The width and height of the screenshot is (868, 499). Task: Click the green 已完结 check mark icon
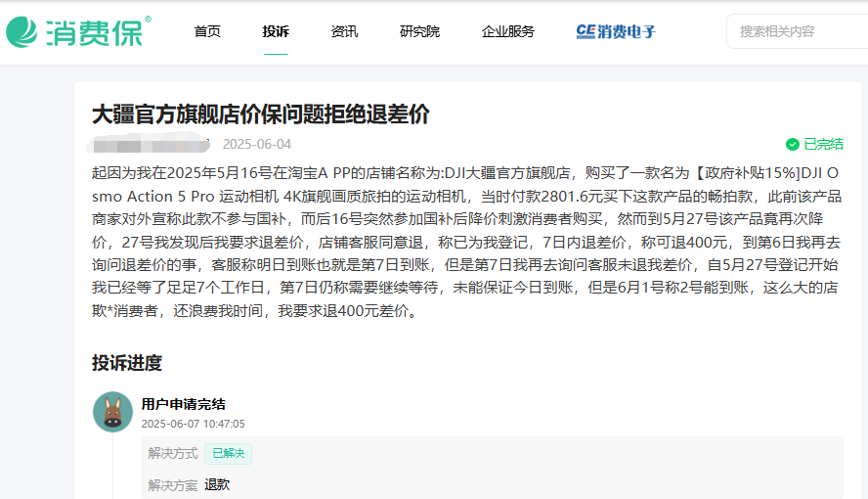(x=792, y=145)
